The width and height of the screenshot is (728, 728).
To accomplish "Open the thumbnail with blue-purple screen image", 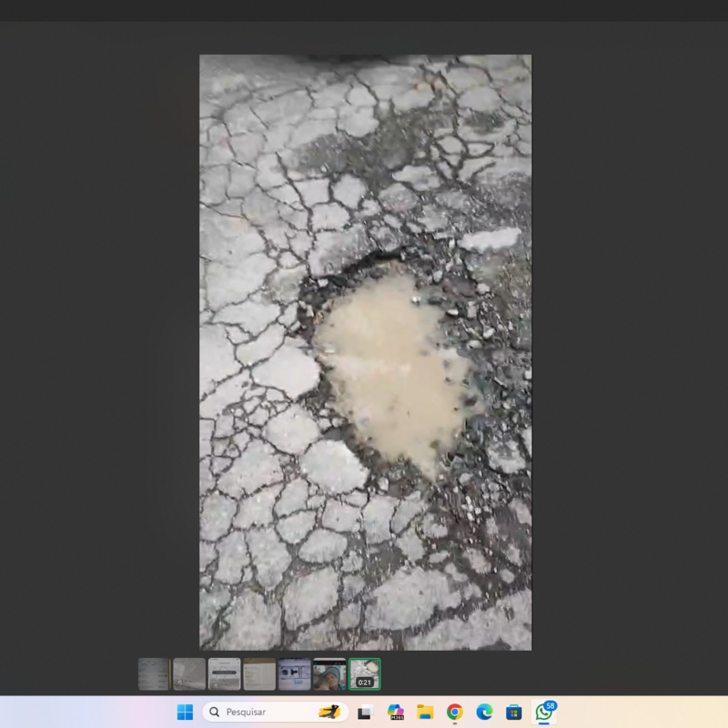I will tap(294, 674).
